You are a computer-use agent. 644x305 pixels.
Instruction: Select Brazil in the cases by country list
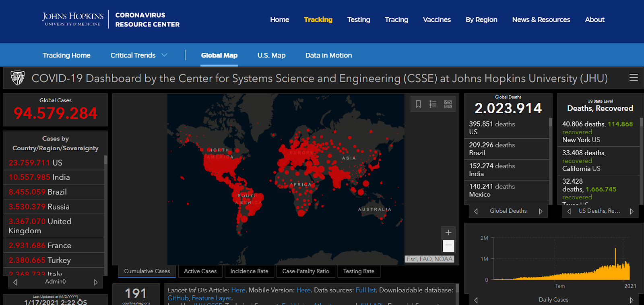point(54,192)
